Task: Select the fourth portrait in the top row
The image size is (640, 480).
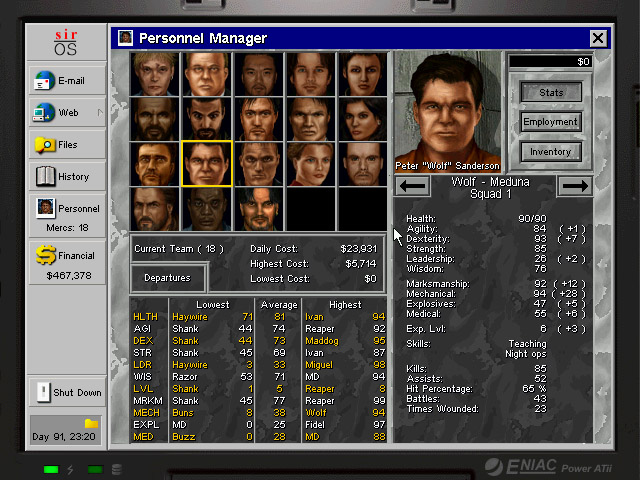Action: click(x=311, y=74)
